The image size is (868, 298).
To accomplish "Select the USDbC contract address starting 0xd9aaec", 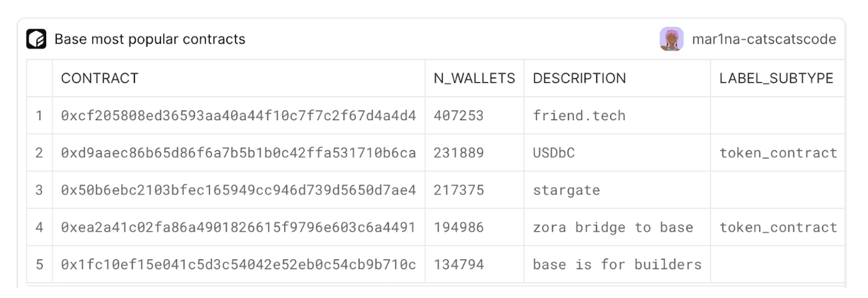I will tap(239, 153).
